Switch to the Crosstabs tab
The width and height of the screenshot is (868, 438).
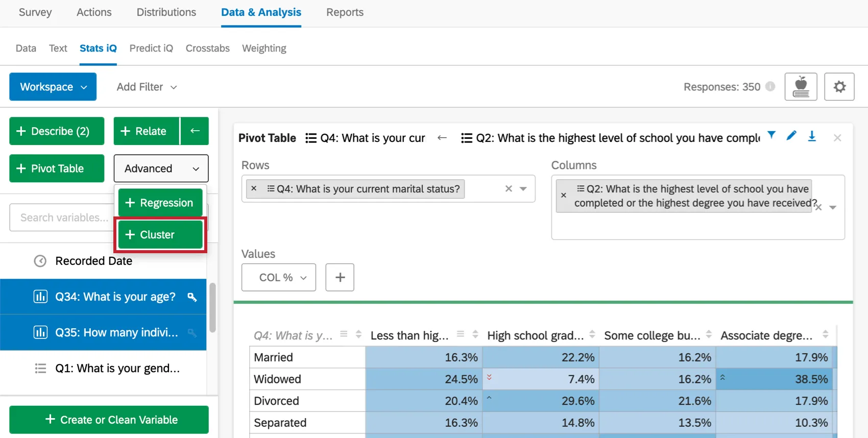[207, 48]
